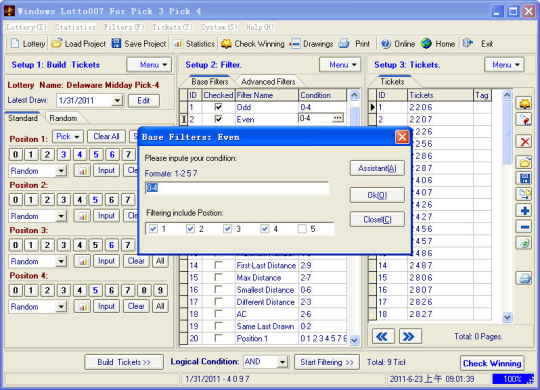Image resolution: width=540 pixels, height=390 pixels.
Task: Go to previous tickets page arrow
Action: (x=383, y=336)
